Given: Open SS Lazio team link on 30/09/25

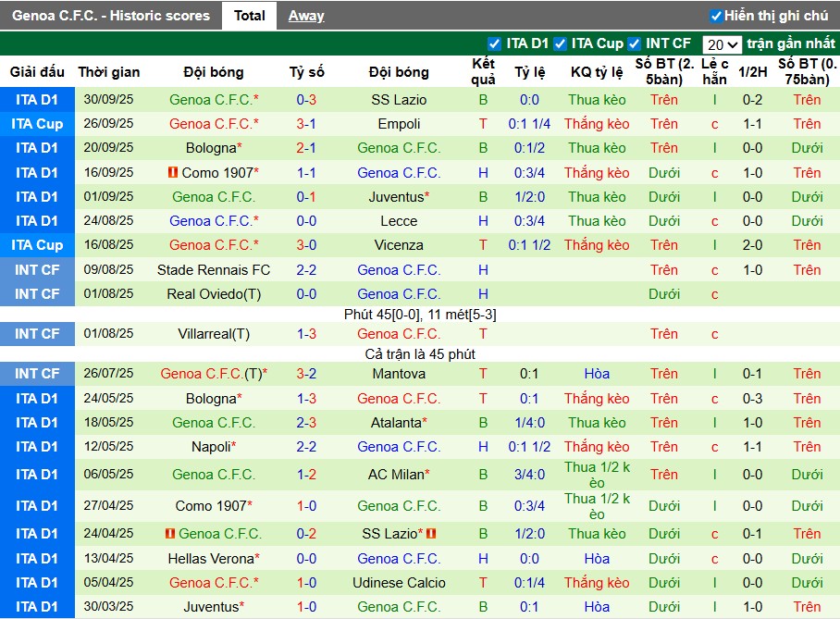Looking at the screenshot, I should click(399, 100).
